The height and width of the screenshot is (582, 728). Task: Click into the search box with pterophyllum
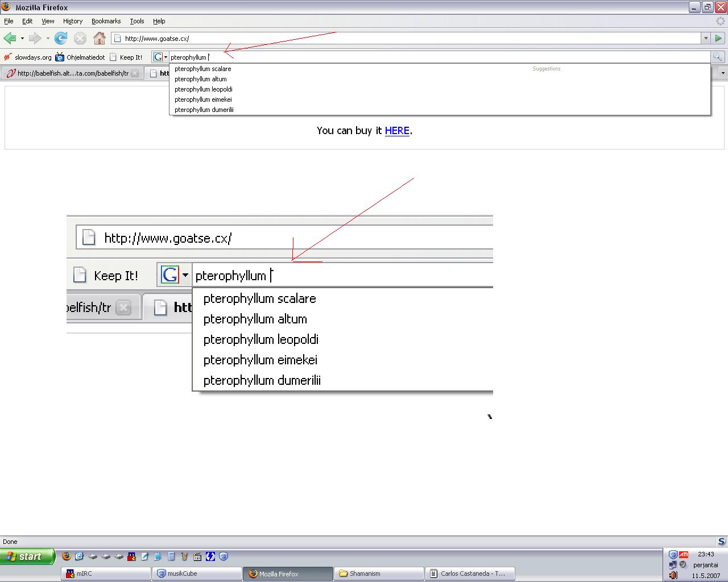(439, 57)
